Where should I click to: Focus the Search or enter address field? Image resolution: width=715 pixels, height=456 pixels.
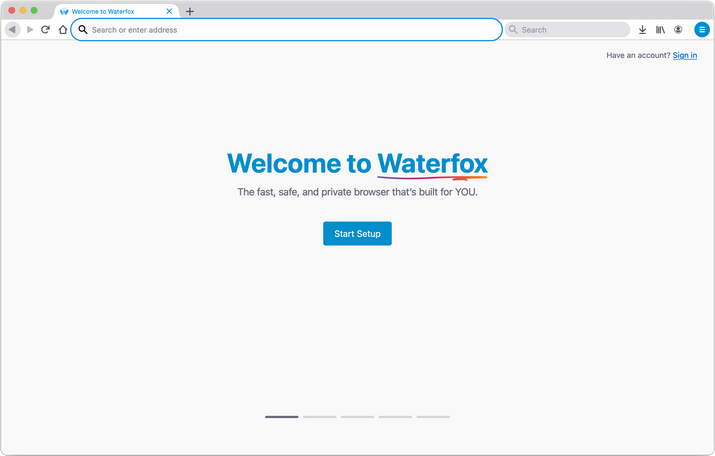click(286, 30)
